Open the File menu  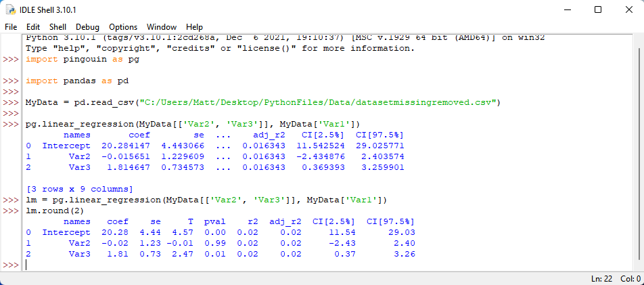click(x=11, y=26)
